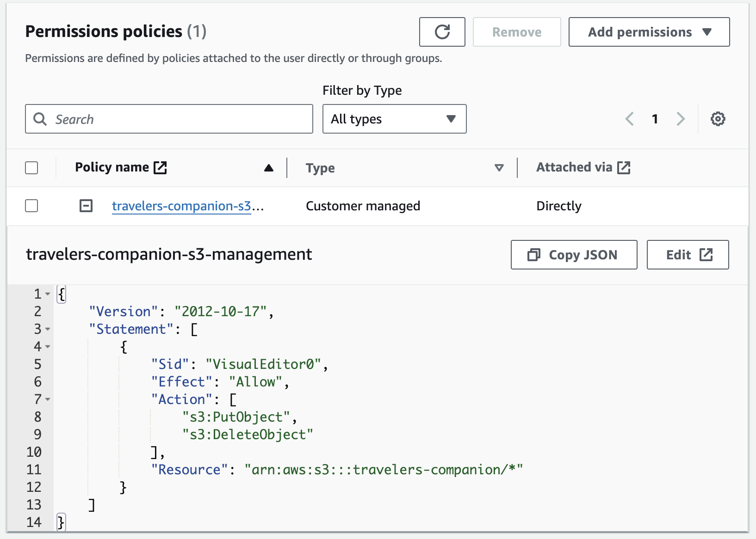Click the policy Search field
756x539 pixels.
click(x=169, y=119)
